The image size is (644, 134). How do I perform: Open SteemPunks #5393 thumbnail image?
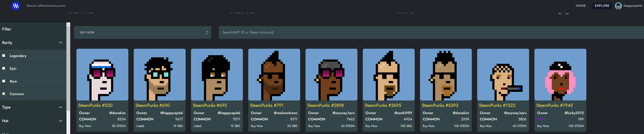pyautogui.click(x=446, y=75)
